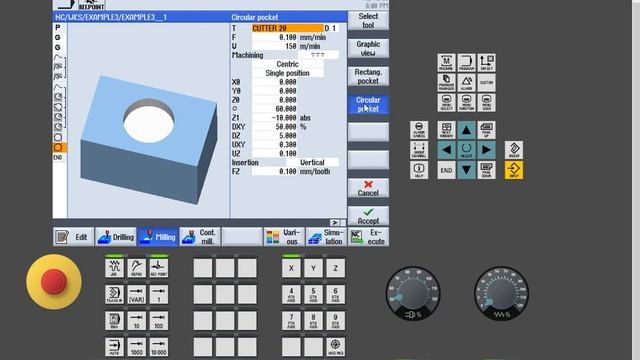This screenshot has width=640, height=360.
Task: Click the ALARM CANCEL key
Action: (x=419, y=130)
